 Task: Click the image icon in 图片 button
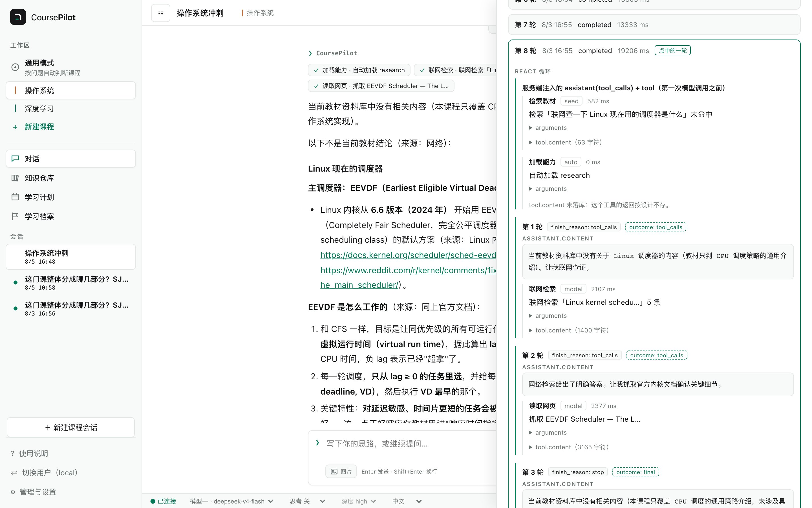click(x=334, y=472)
